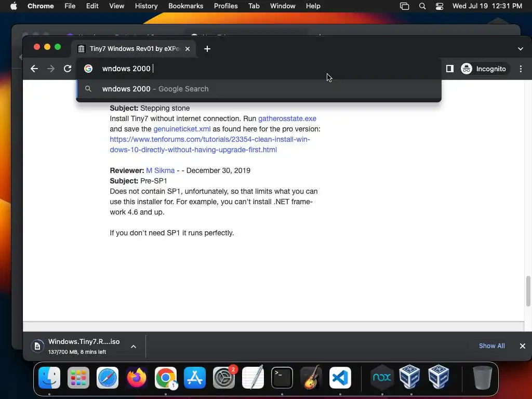Open the gatherosstate.exe link
Screen dimensions: 532x399
click(x=287, y=118)
